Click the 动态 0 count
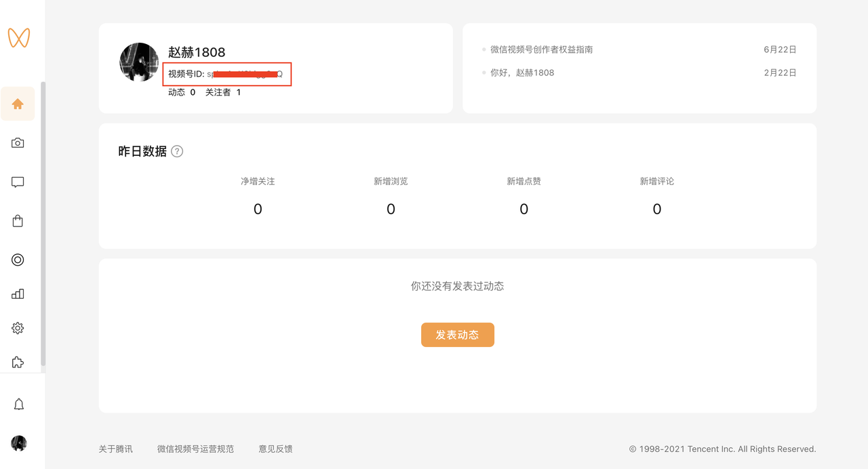Viewport: 868px width, 469px height. point(182,92)
